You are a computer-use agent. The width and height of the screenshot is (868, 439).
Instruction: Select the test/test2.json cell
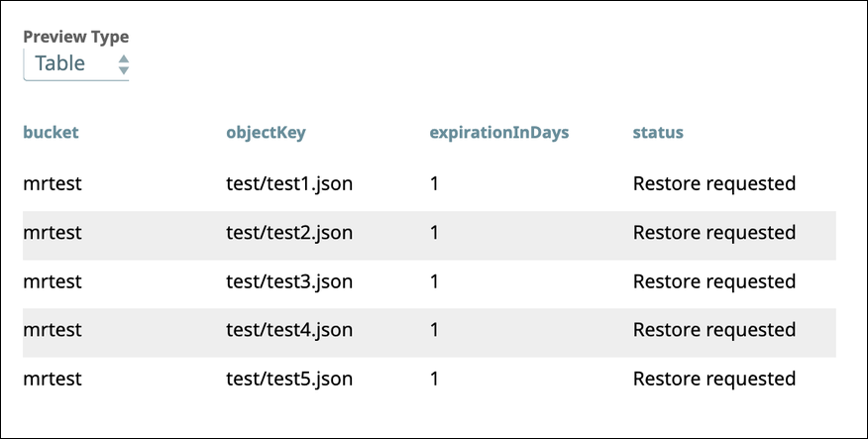tap(289, 233)
